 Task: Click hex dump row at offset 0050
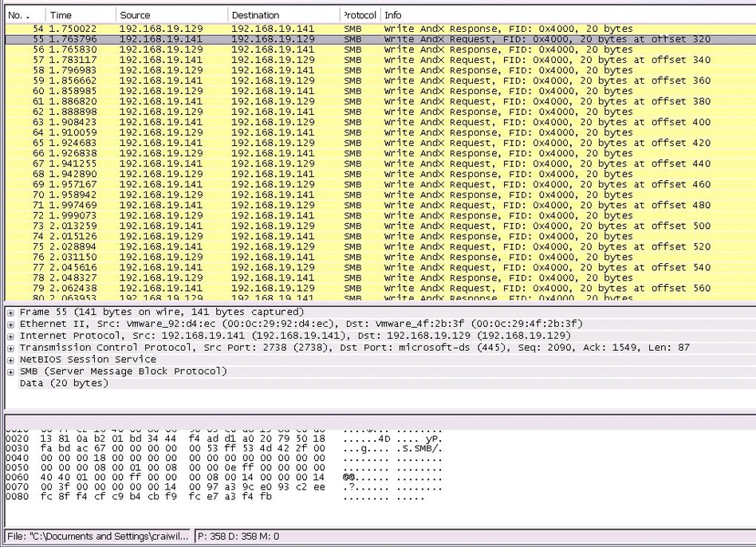pyautogui.click(x=224, y=468)
